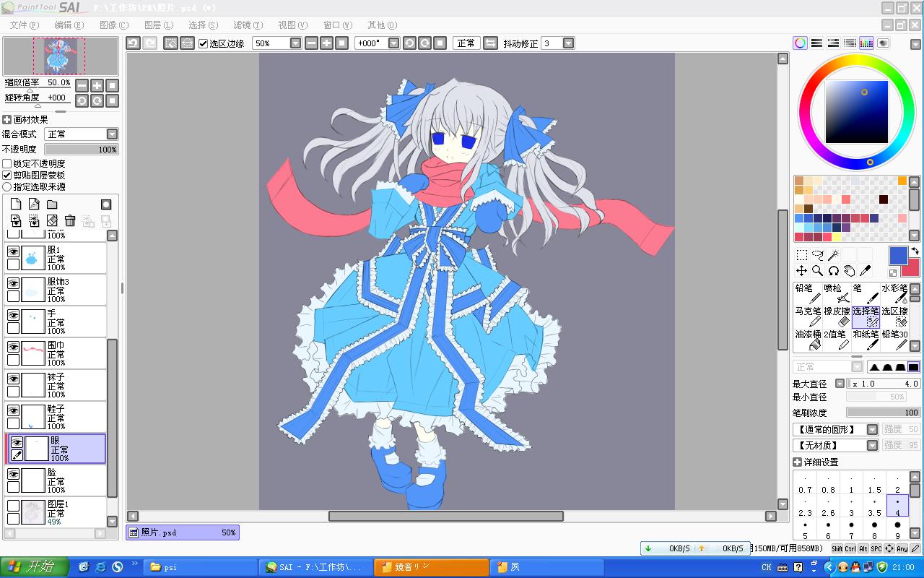The image size is (924, 578).
Task: Select the hand pan tool
Action: pos(849,271)
